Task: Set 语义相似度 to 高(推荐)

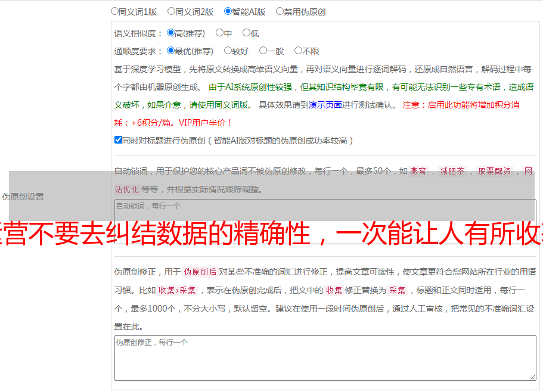Action: pyautogui.click(x=170, y=33)
